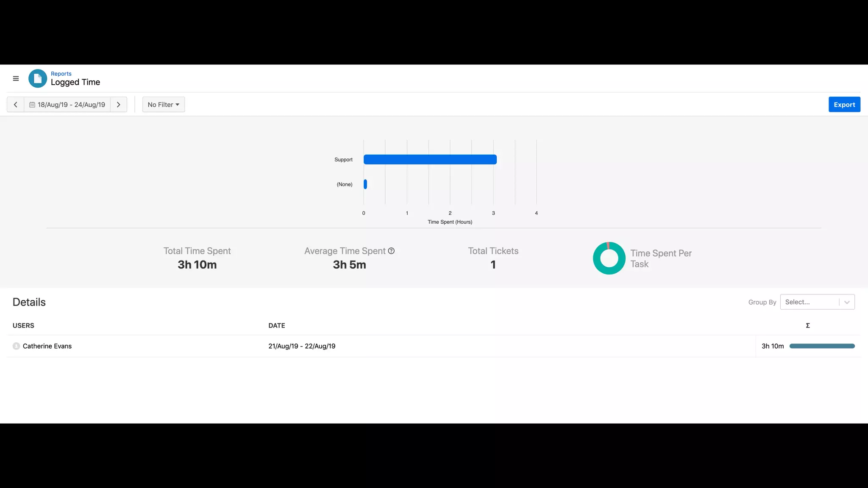This screenshot has height=488, width=868.
Task: Open the No Filter dropdown
Action: point(164,105)
